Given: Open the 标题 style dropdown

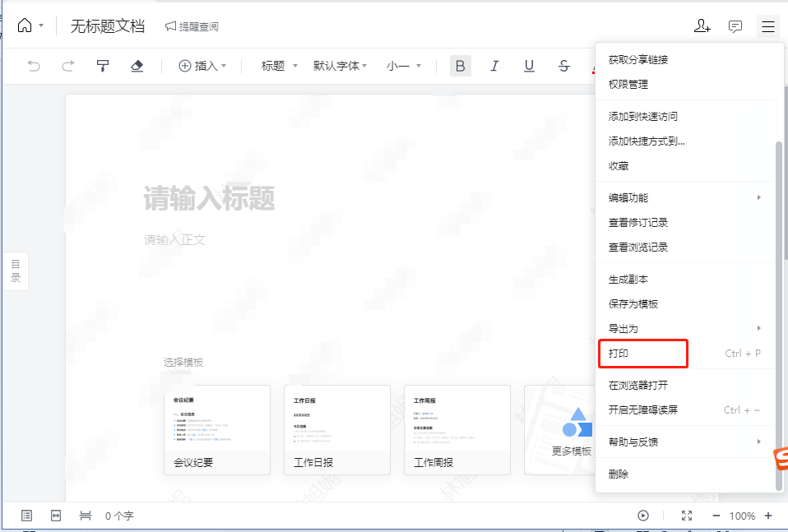Looking at the screenshot, I should 280,66.
